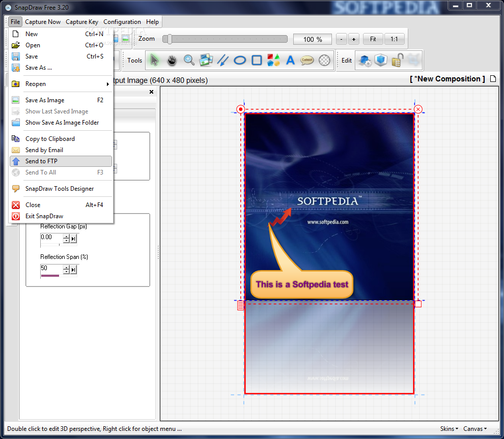The height and width of the screenshot is (439, 504).
Task: Click the Reflection Span spinner arrows
Action: pyautogui.click(x=66, y=270)
